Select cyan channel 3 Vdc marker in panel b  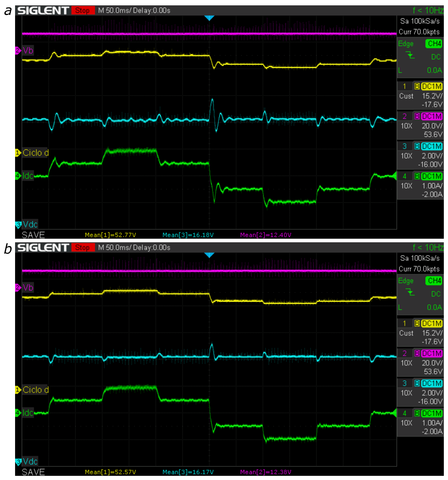pyautogui.click(x=18, y=462)
